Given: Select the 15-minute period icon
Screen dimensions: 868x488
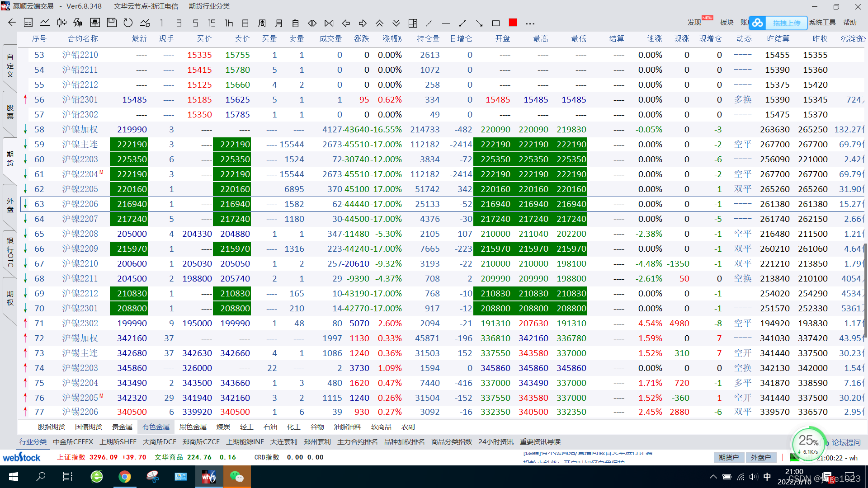Looking at the screenshot, I should coord(212,23).
